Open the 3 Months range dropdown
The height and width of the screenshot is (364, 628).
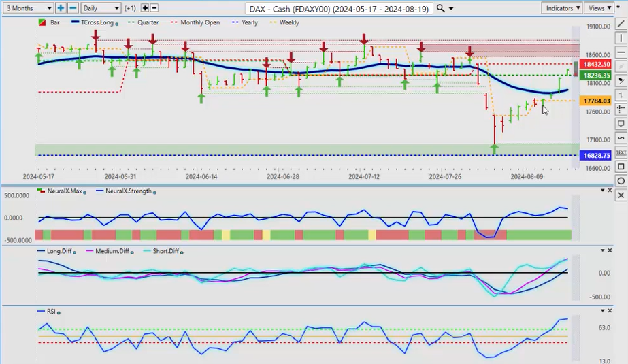(x=27, y=8)
